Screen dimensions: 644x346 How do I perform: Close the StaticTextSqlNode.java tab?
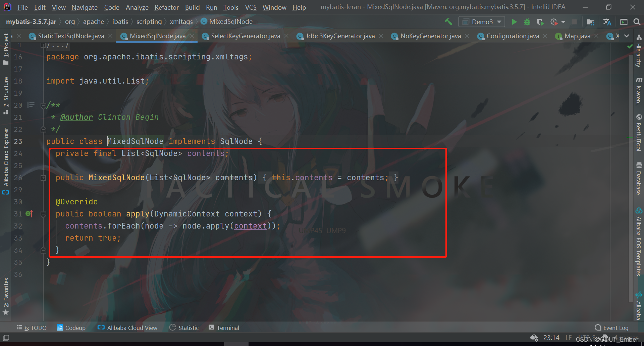point(110,36)
